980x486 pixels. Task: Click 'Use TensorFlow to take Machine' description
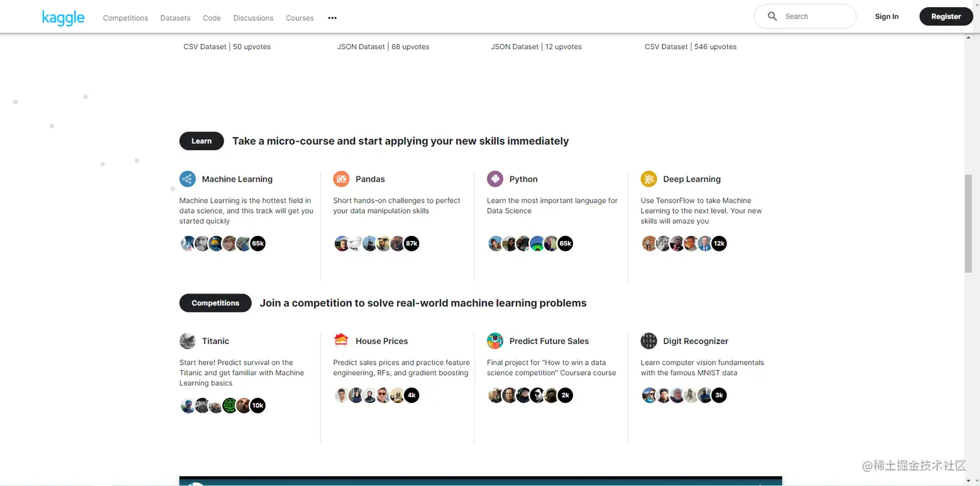tap(701, 211)
